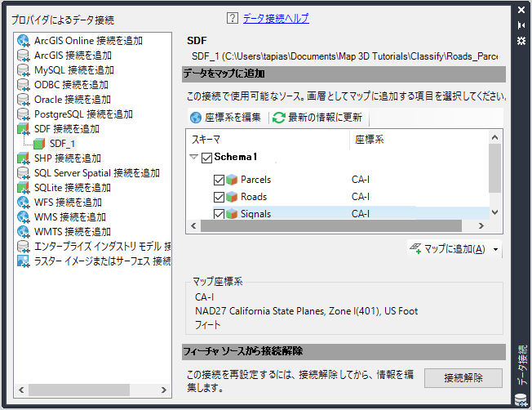Click the SQL Server Spatial database icon
The width and height of the screenshot is (532, 410).
click(24, 173)
